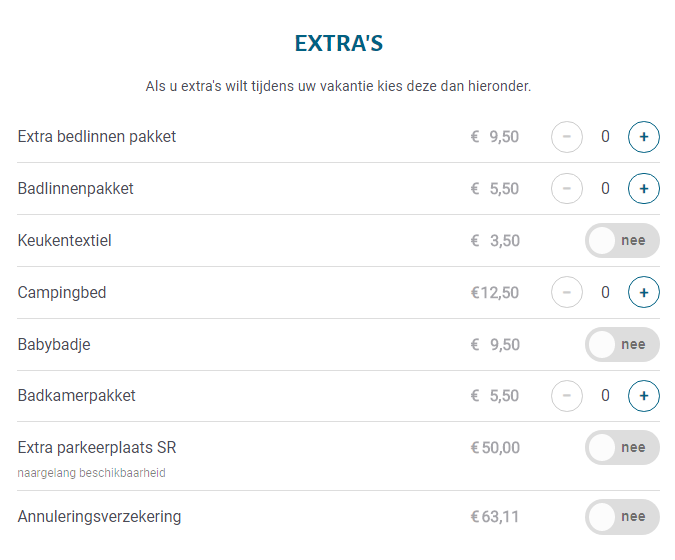
Task: Increase Extra bedlinnen pakket quantity
Action: 643,137
